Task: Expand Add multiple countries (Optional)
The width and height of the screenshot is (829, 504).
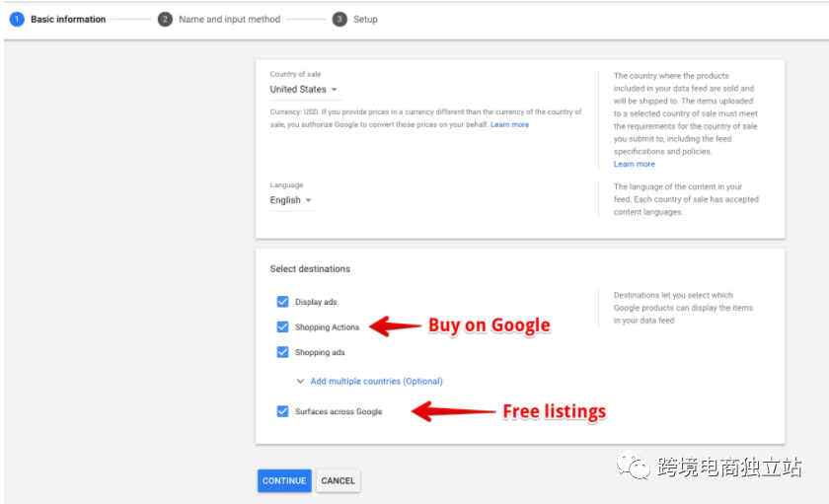Action: 376,381
